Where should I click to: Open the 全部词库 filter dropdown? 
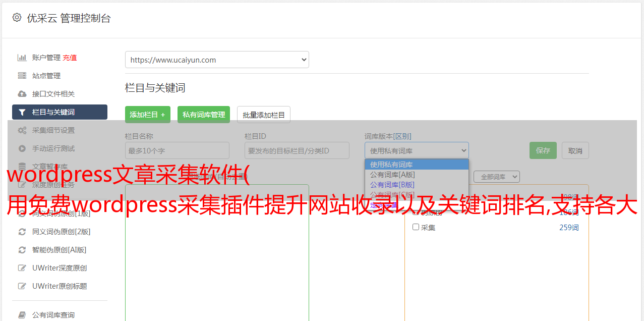pos(497,177)
